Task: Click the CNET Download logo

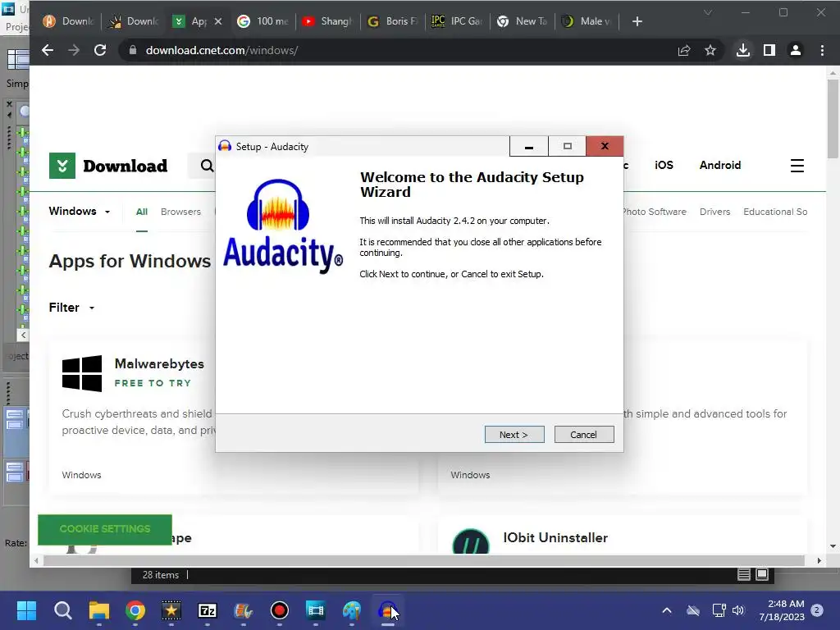Action: pyautogui.click(x=108, y=166)
